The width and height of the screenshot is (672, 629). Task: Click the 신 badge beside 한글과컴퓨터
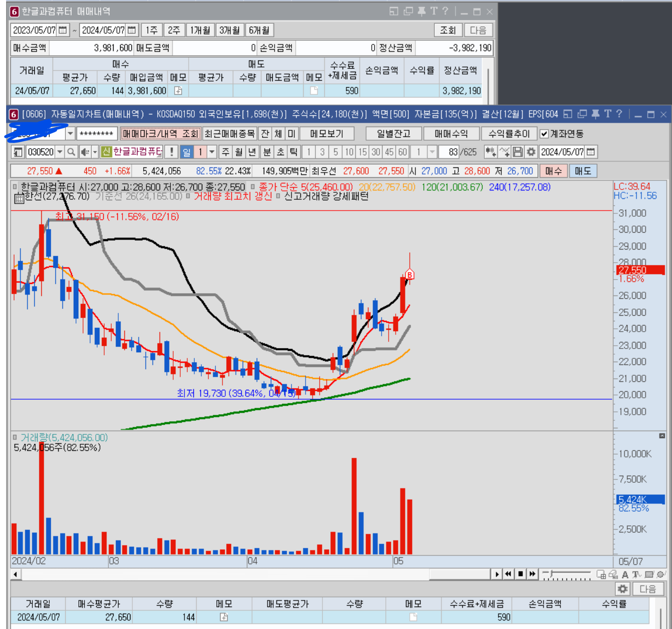pyautogui.click(x=106, y=152)
